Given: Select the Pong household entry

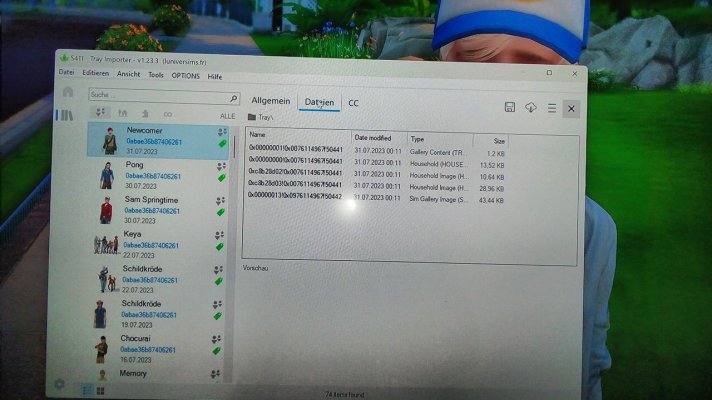Looking at the screenshot, I should click(158, 175).
